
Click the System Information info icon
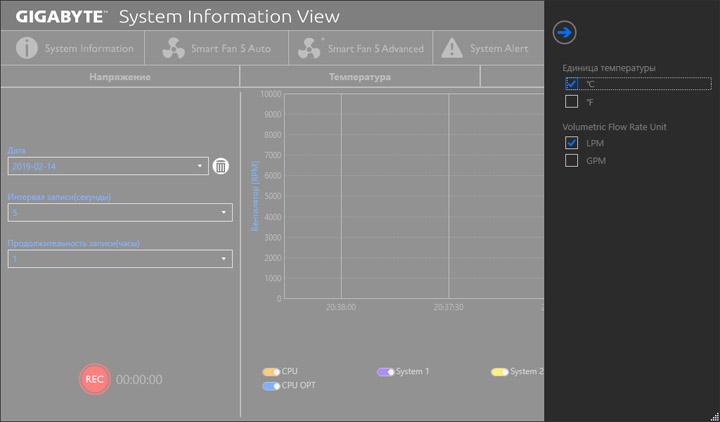point(27,48)
